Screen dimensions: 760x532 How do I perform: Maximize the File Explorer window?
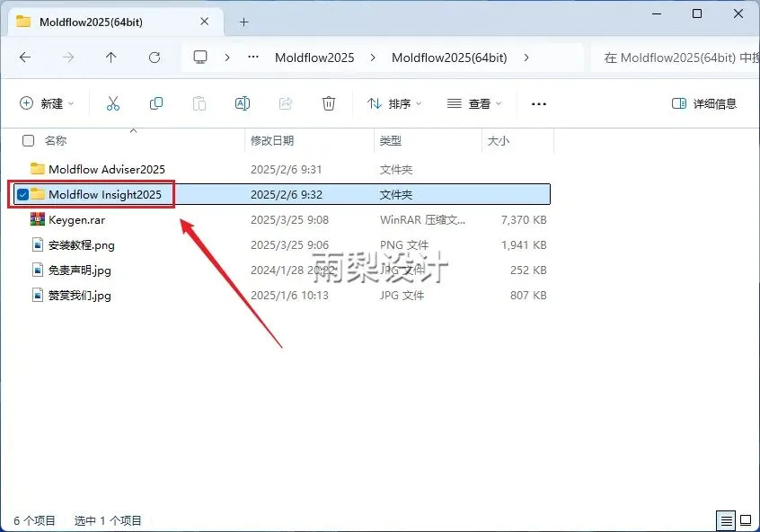697,13
